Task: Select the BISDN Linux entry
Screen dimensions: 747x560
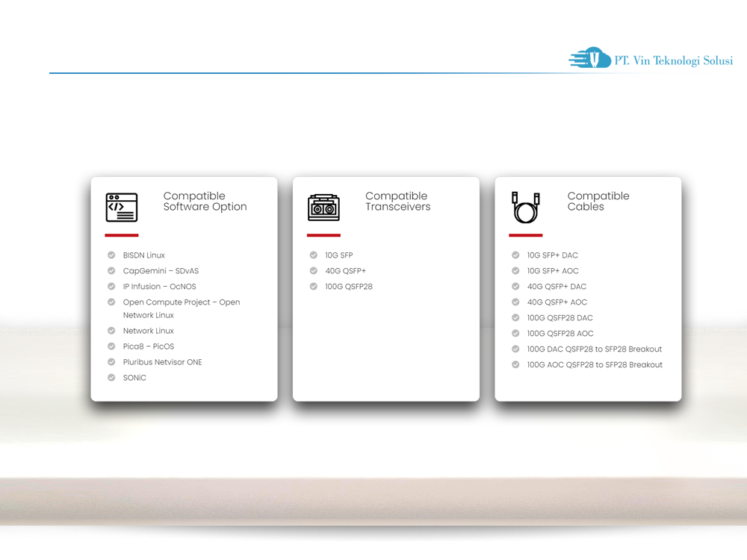Action: 144,255
